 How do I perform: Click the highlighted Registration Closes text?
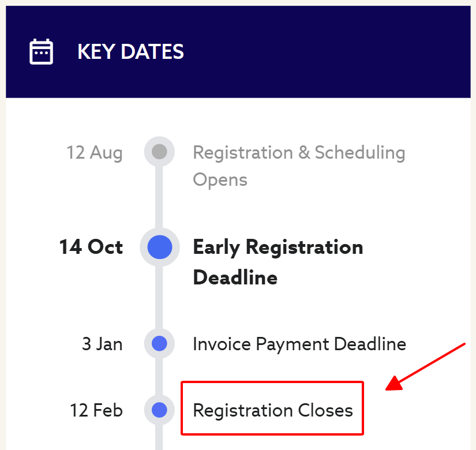272,410
